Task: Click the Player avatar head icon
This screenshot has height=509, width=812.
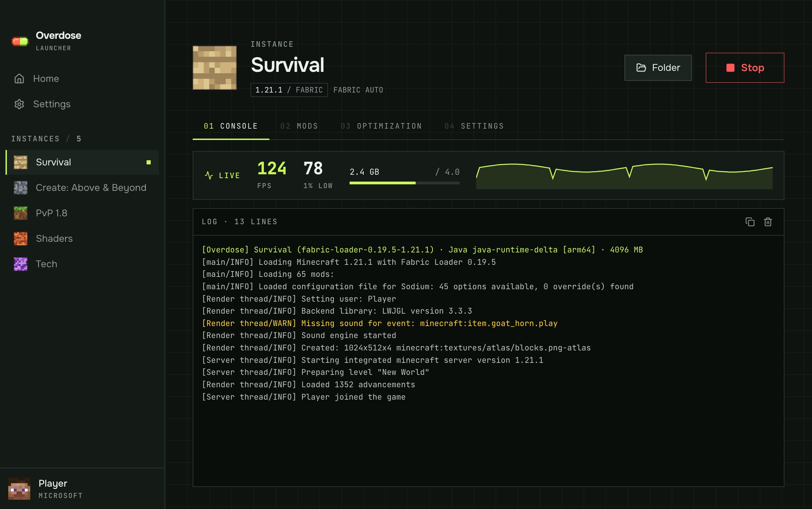Action: pos(19,488)
